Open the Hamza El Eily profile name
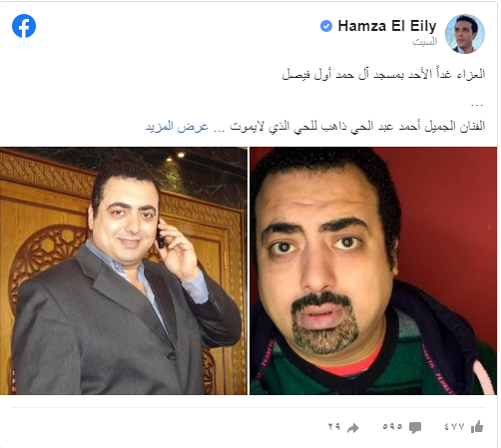 point(387,26)
